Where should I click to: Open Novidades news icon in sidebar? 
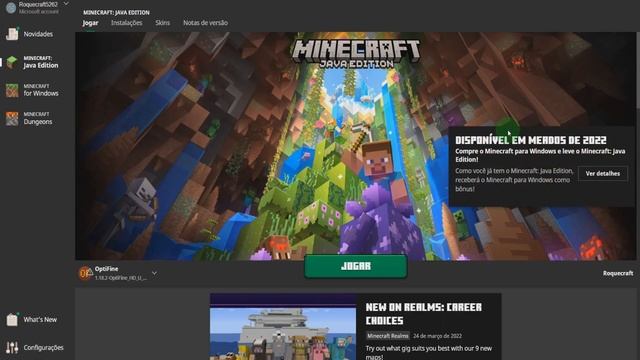[12, 34]
